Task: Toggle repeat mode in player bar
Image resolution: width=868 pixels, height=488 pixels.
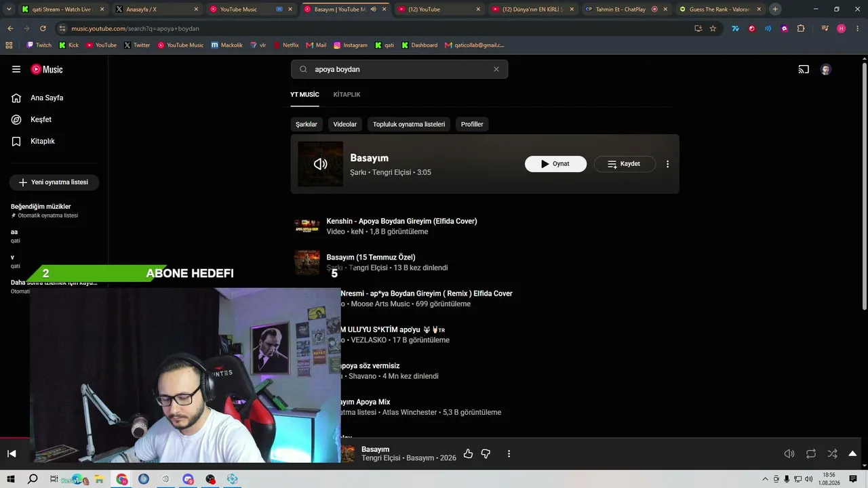Action: [x=811, y=453]
